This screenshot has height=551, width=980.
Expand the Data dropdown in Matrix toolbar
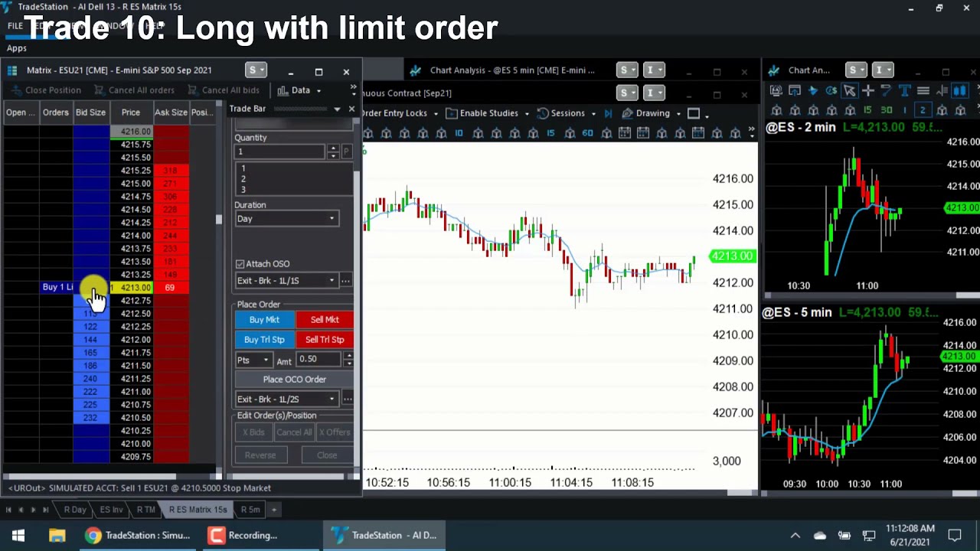click(318, 90)
